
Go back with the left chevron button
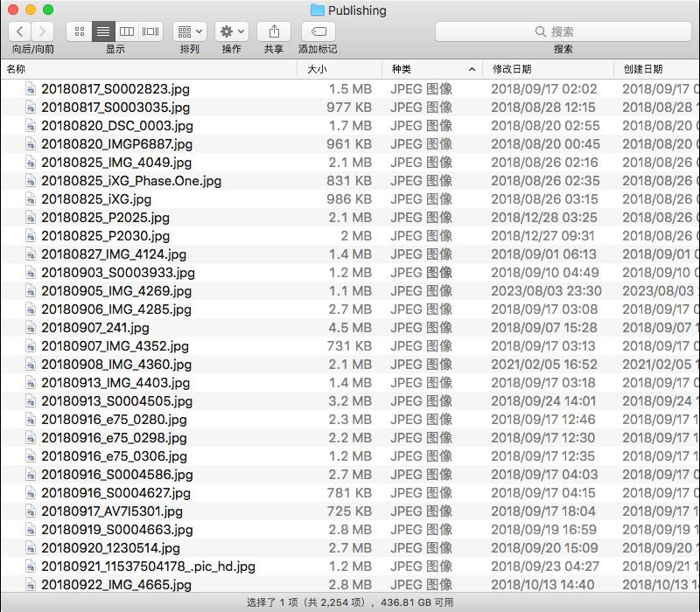click(19, 31)
